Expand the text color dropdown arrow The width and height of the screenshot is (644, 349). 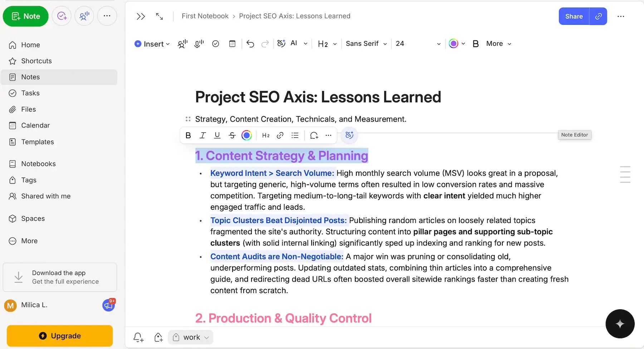463,44
